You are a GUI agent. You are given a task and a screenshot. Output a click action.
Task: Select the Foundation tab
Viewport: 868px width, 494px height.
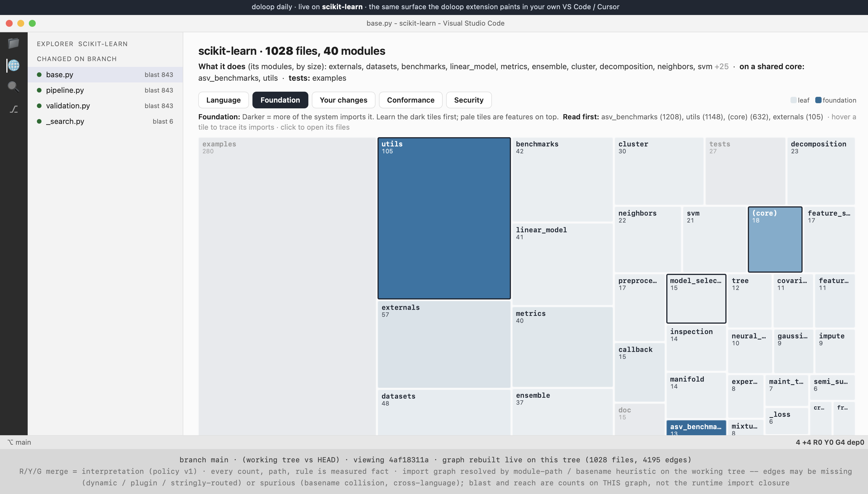(x=280, y=100)
